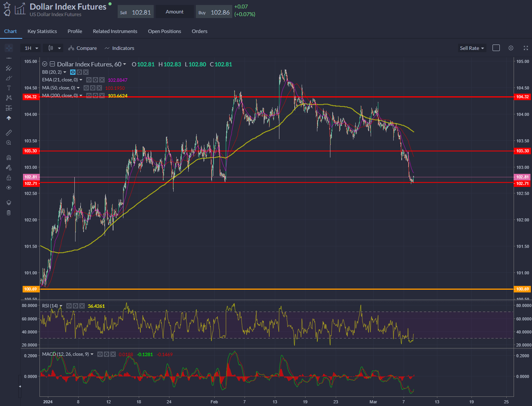Hide the EMA (21, close, 0) indicator
Viewport: 532px width, 406px height.
point(89,79)
